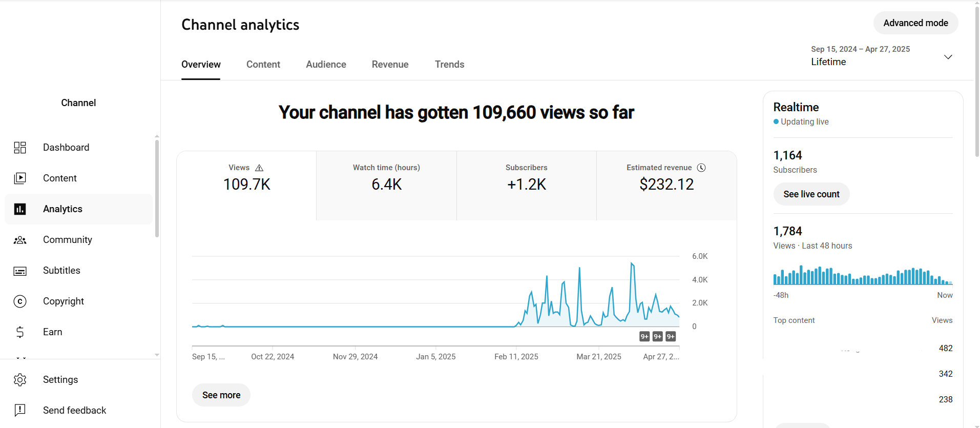Switch to the Content analytics tab

(x=263, y=65)
